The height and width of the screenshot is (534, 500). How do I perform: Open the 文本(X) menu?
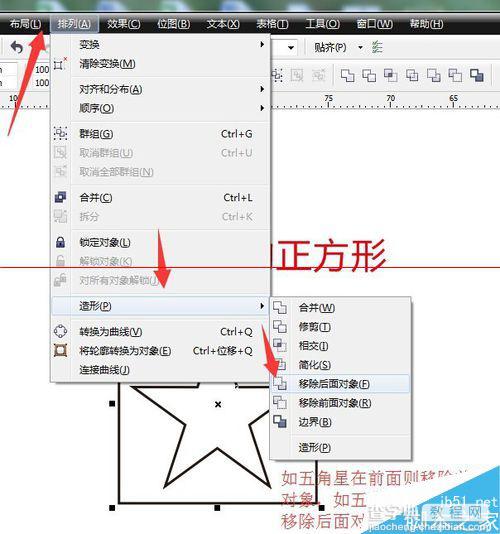click(223, 24)
